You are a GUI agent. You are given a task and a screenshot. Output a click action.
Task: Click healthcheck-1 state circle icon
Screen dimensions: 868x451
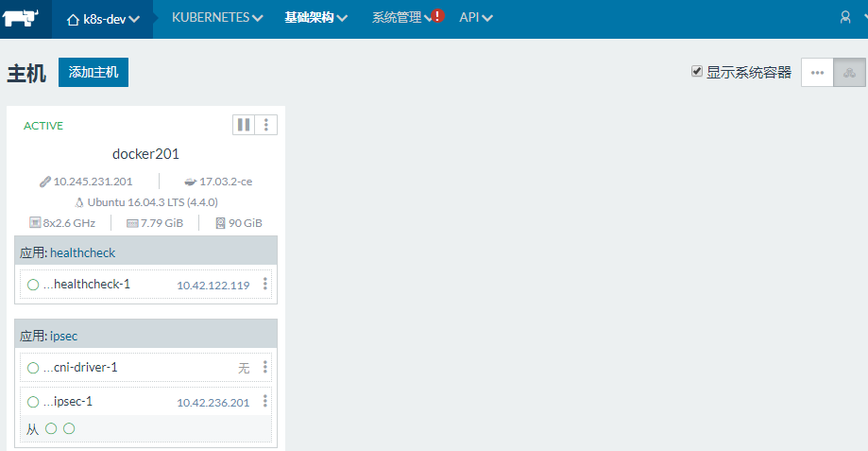pos(33,285)
